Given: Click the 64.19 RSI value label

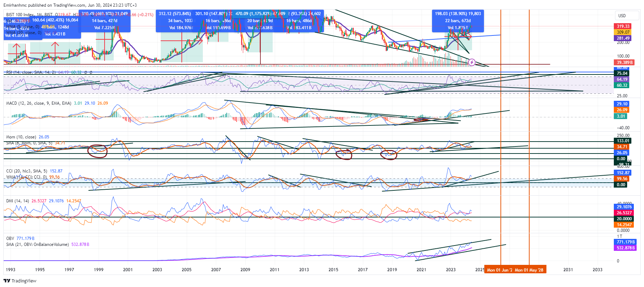Looking at the screenshot, I should tap(622, 79).
